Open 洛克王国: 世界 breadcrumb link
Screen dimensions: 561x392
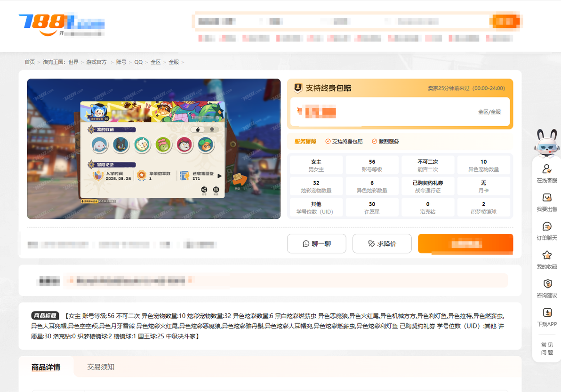(x=60, y=62)
